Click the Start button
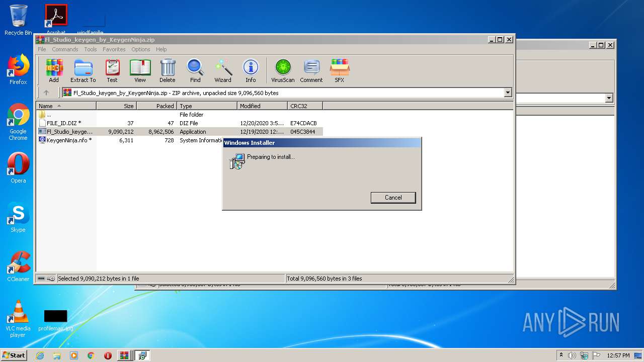Screen dimensions: 644x362 [x=14, y=355]
